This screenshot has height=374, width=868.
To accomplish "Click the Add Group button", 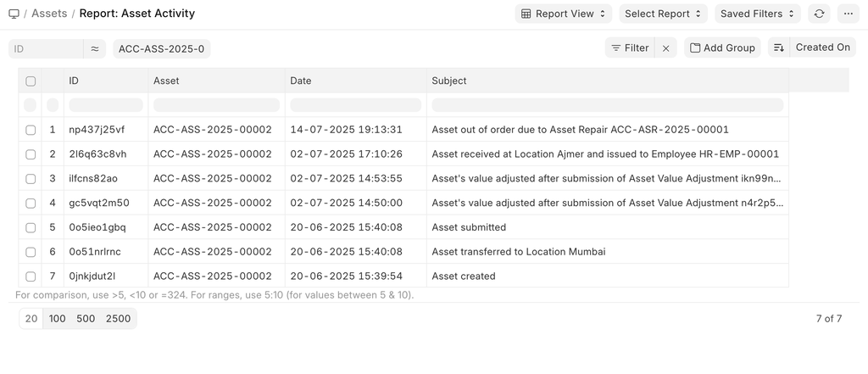I will tap(722, 48).
